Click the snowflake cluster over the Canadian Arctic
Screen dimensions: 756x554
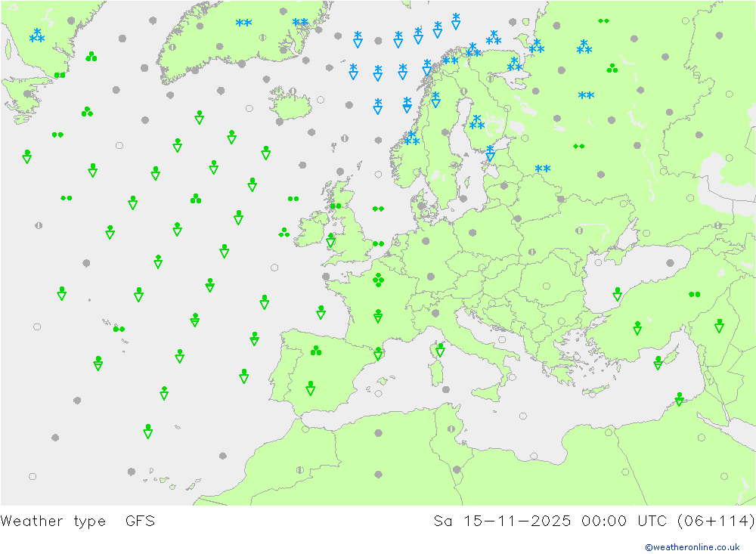(x=37, y=36)
